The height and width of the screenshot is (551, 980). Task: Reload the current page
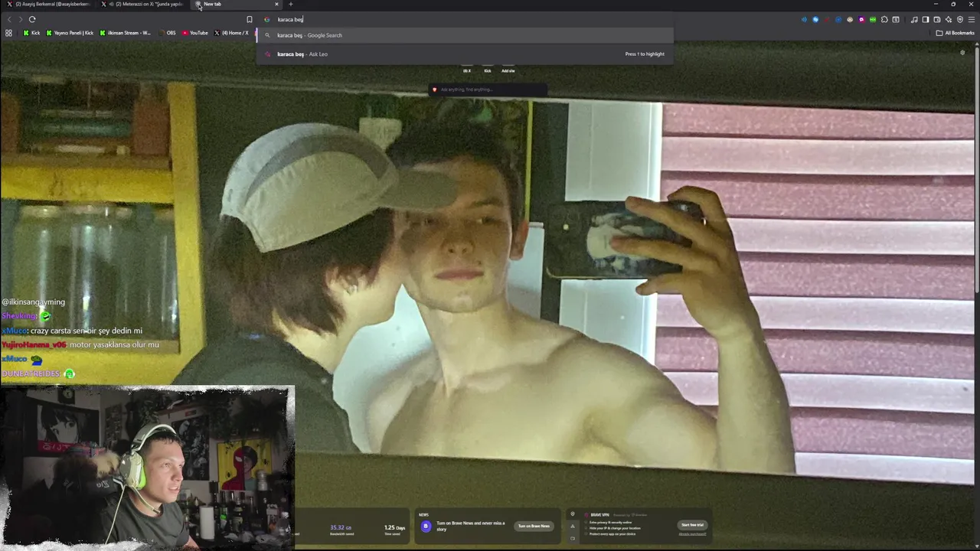pyautogui.click(x=32, y=19)
